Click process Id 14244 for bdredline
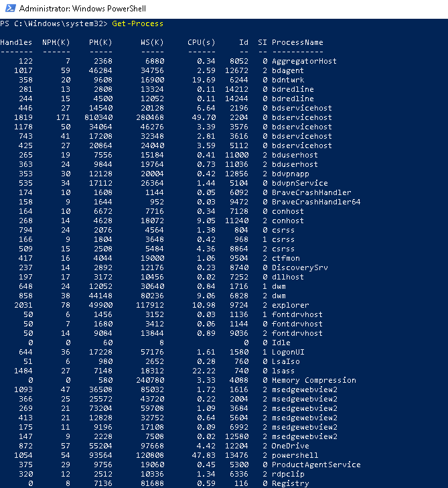The image size is (448, 488). point(236,99)
